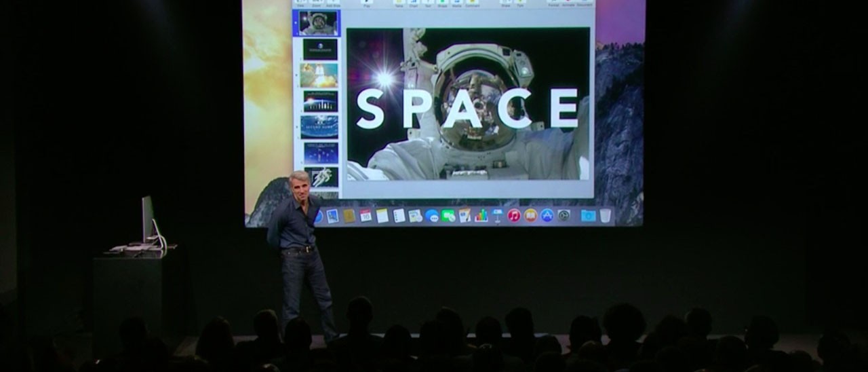Click the Share toolbar button
The height and width of the screenshot is (372, 868).
pos(505,3)
